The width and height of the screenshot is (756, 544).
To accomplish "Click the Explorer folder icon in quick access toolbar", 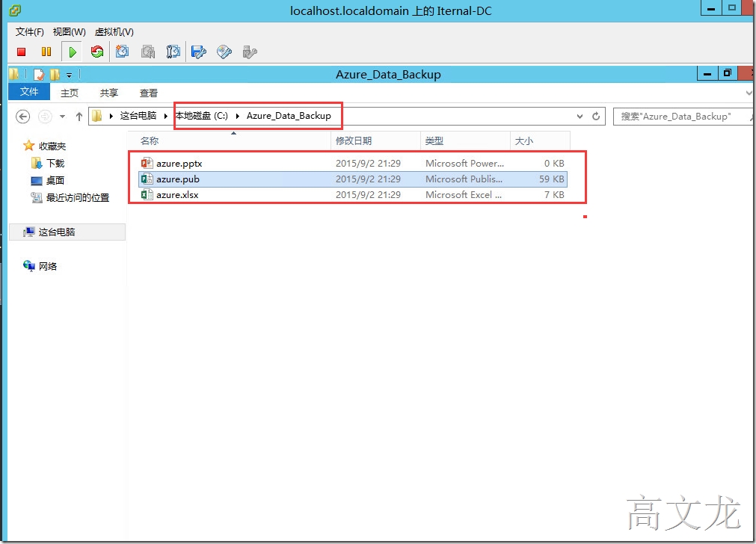I will 14,74.
